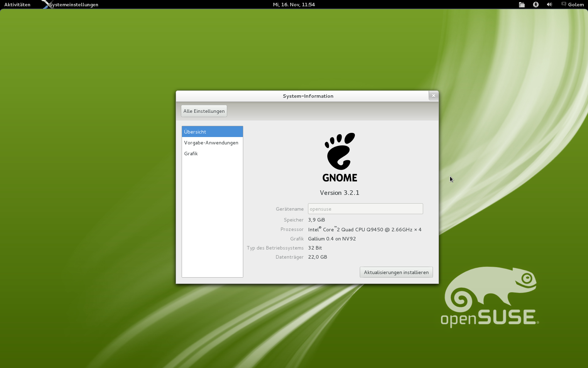Click the Prozessor information row
Viewport: 588px width, 368px height.
[364, 230]
